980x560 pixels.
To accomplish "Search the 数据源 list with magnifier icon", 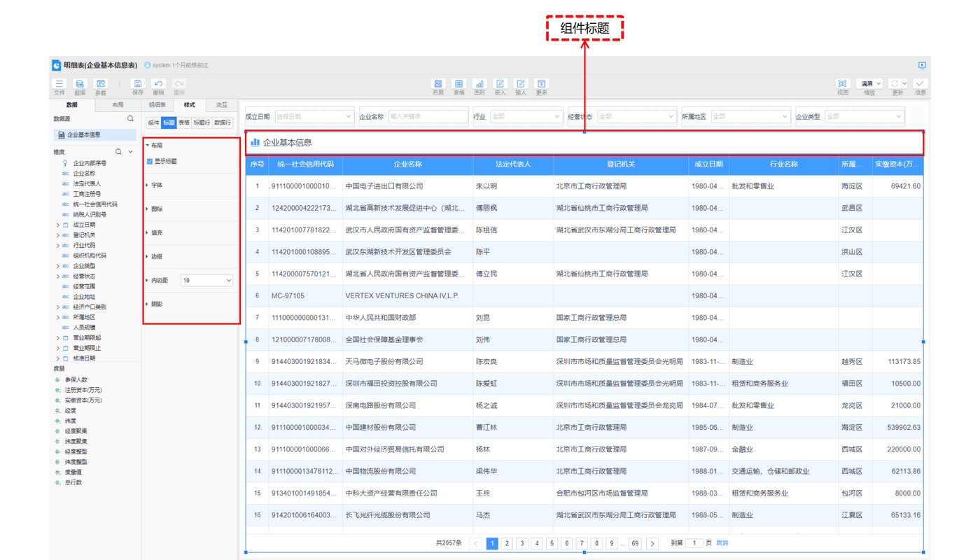I will pos(130,119).
